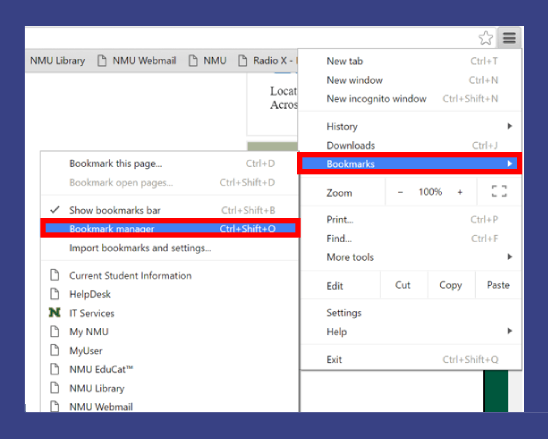
Task: Expand the Help submenu arrow
Action: point(510,331)
